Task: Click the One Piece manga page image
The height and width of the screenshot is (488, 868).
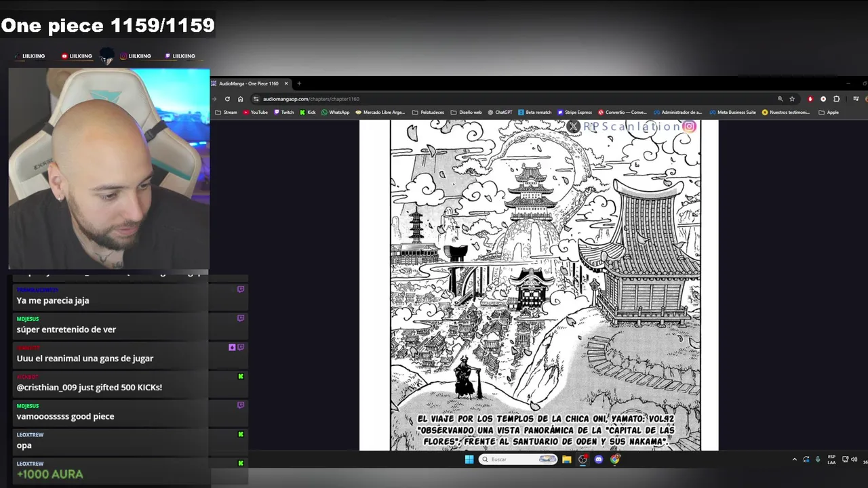Action: pyautogui.click(x=545, y=285)
